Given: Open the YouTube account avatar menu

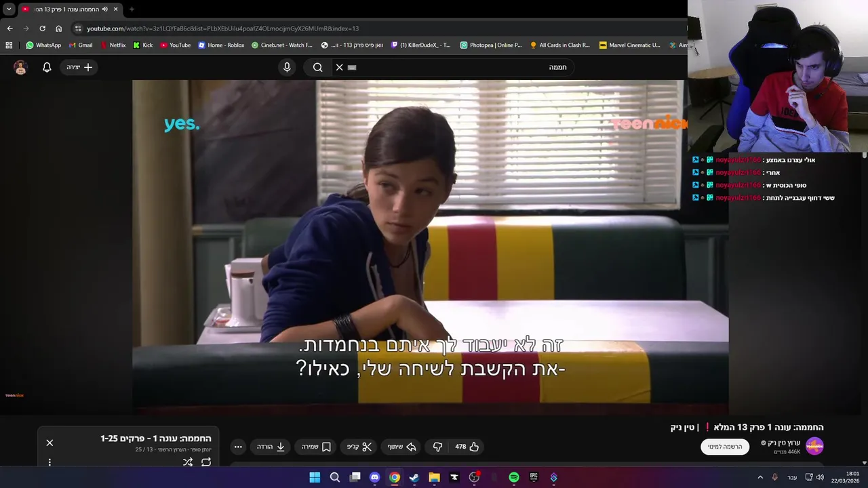Looking at the screenshot, I should [20, 67].
